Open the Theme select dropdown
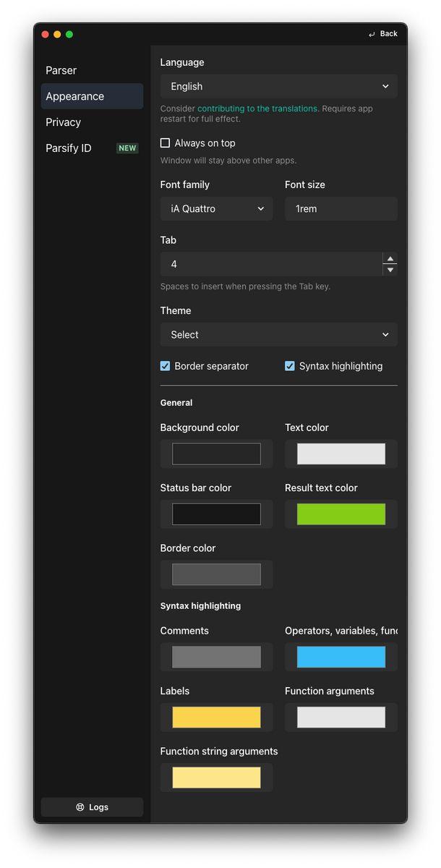441x868 pixels. pyautogui.click(x=278, y=335)
